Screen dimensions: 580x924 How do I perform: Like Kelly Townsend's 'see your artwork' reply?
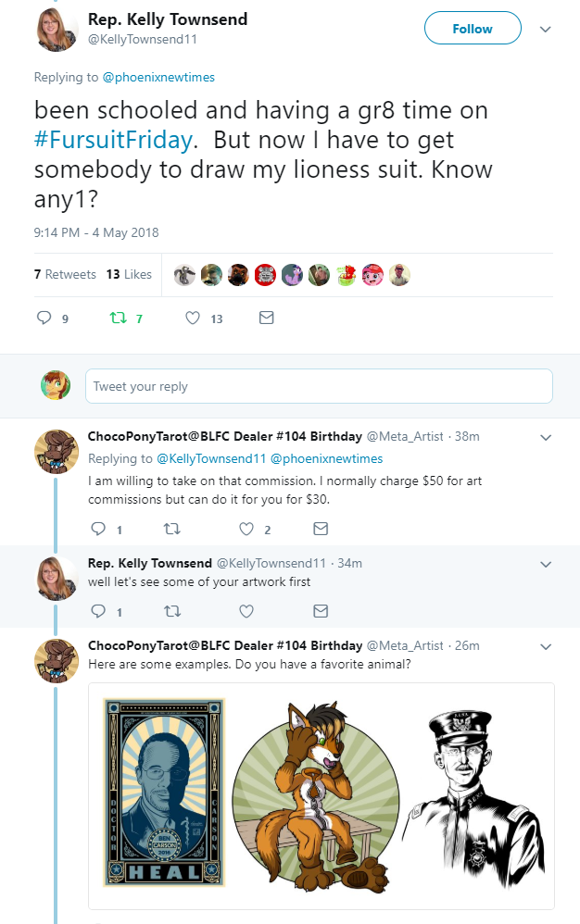click(x=246, y=611)
